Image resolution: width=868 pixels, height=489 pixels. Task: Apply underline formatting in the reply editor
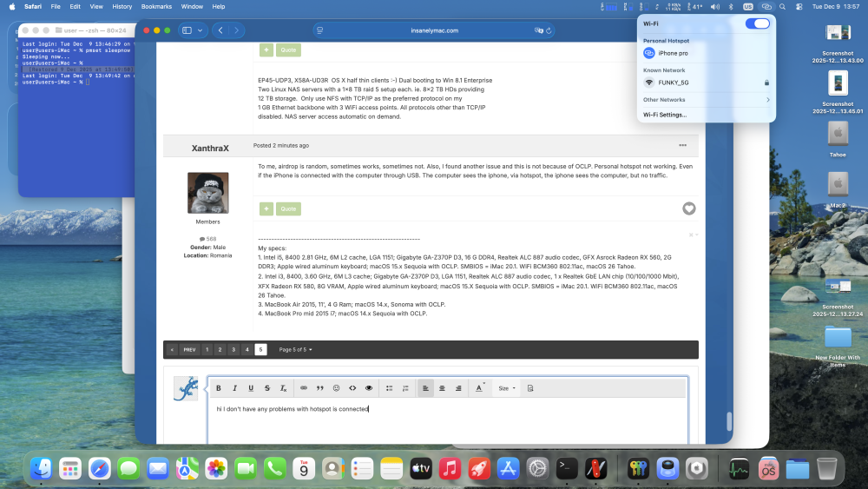tap(251, 388)
